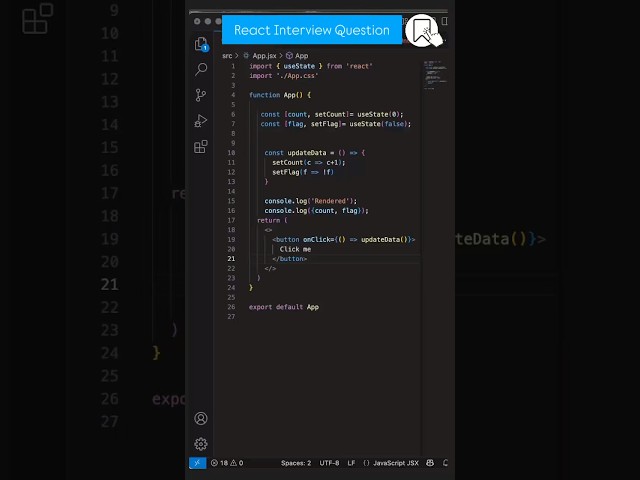
Task: Open the Manage gear icon
Action: click(x=201, y=444)
